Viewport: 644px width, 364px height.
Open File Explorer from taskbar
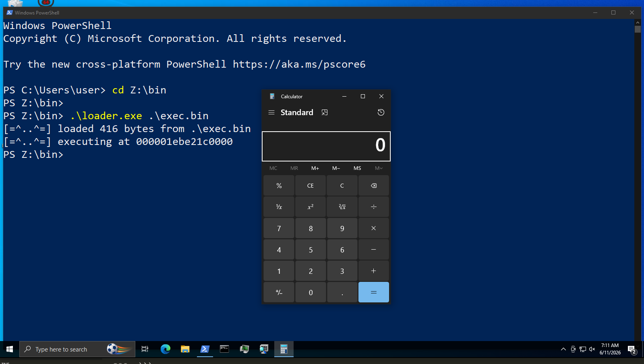point(185,349)
